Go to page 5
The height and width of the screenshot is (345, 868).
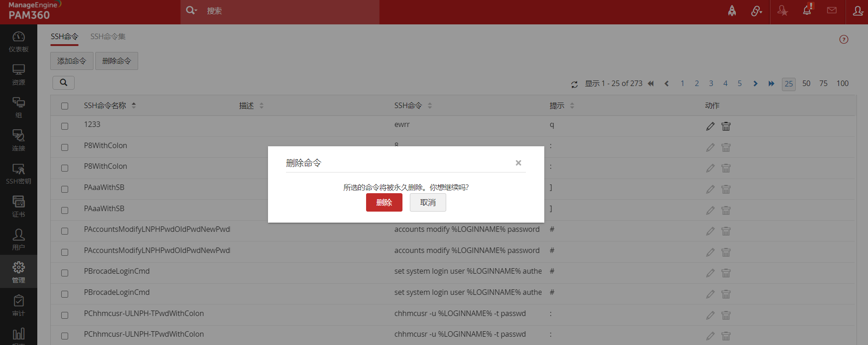(x=740, y=83)
